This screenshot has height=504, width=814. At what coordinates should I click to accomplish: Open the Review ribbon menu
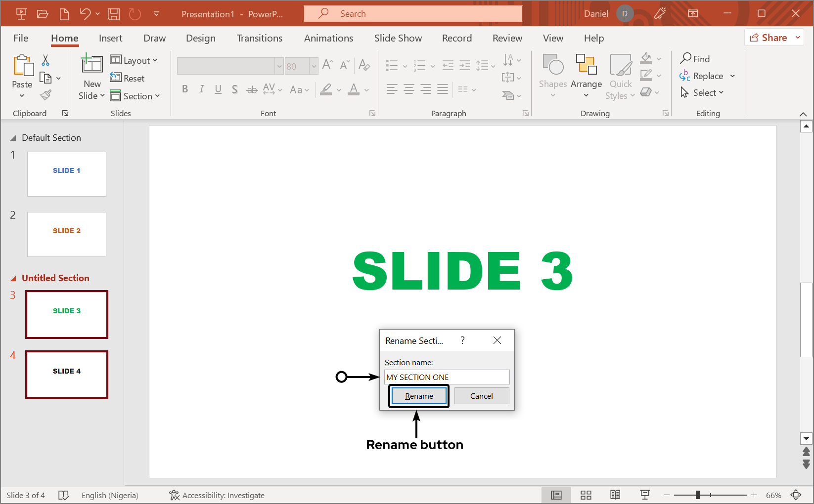click(x=507, y=38)
